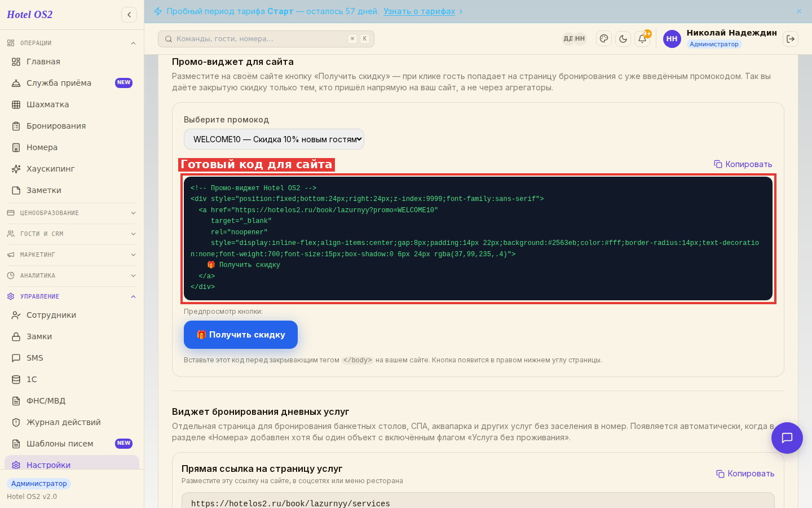Viewport: 812px width, 508px height.
Task: Open notifications bell
Action: [642, 38]
